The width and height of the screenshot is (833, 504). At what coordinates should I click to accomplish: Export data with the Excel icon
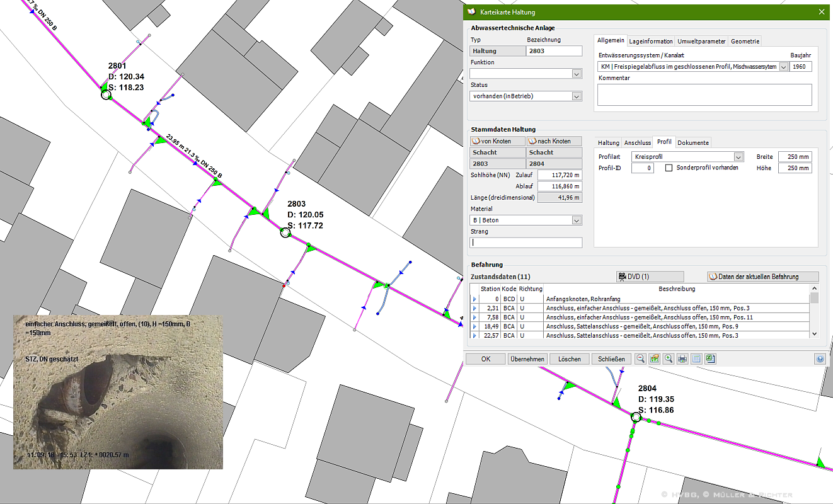click(x=710, y=358)
